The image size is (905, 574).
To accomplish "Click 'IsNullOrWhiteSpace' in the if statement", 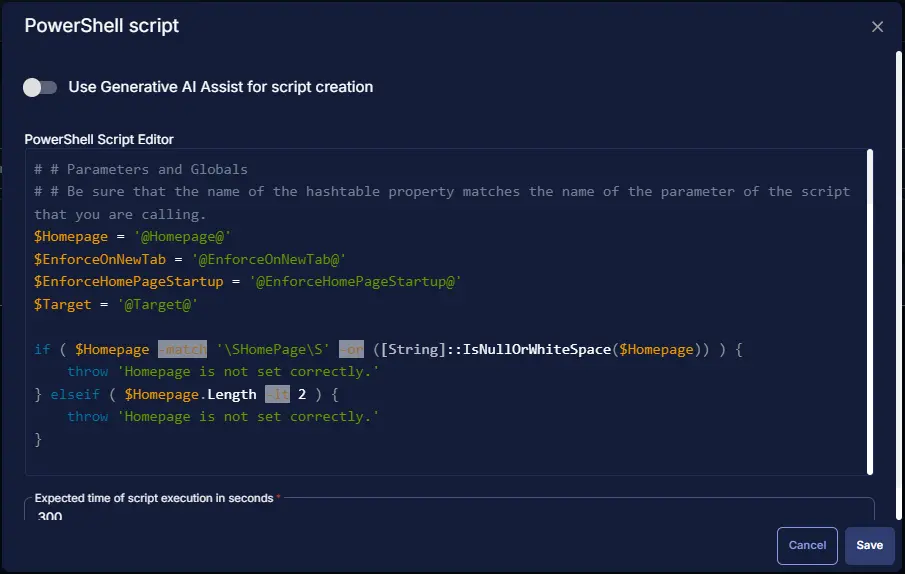I will point(536,349).
